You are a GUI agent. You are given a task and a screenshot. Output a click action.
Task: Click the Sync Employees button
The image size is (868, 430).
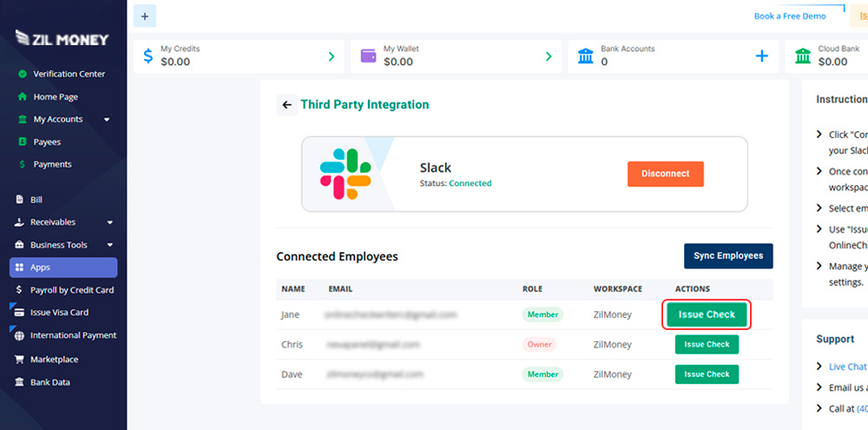pyautogui.click(x=727, y=256)
